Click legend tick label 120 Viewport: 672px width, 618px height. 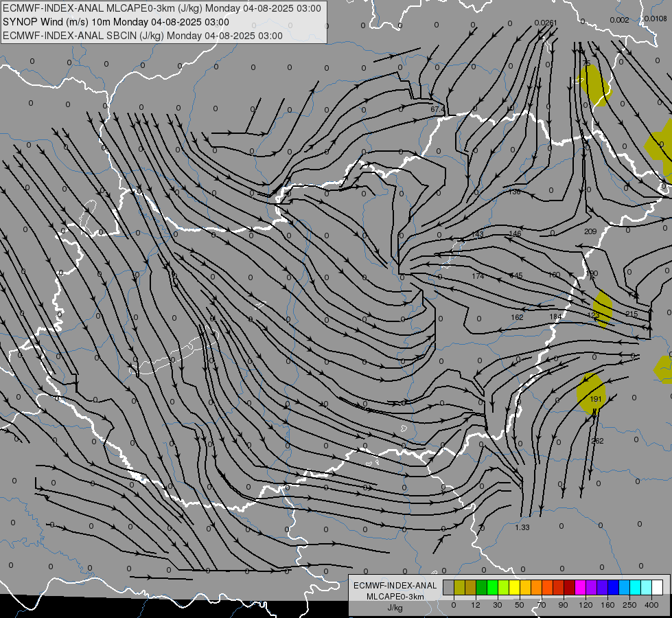pos(586,605)
